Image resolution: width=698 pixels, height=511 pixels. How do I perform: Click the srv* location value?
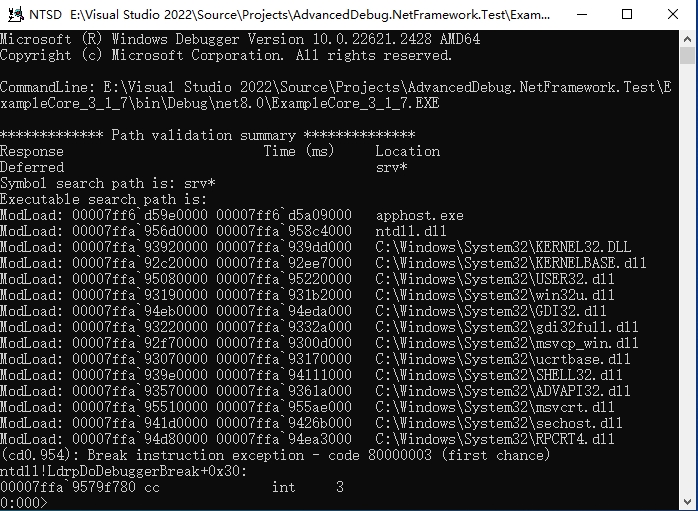click(392, 167)
